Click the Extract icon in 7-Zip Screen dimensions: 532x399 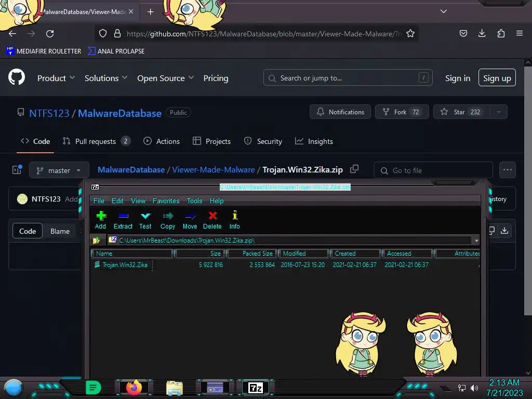pos(123,216)
